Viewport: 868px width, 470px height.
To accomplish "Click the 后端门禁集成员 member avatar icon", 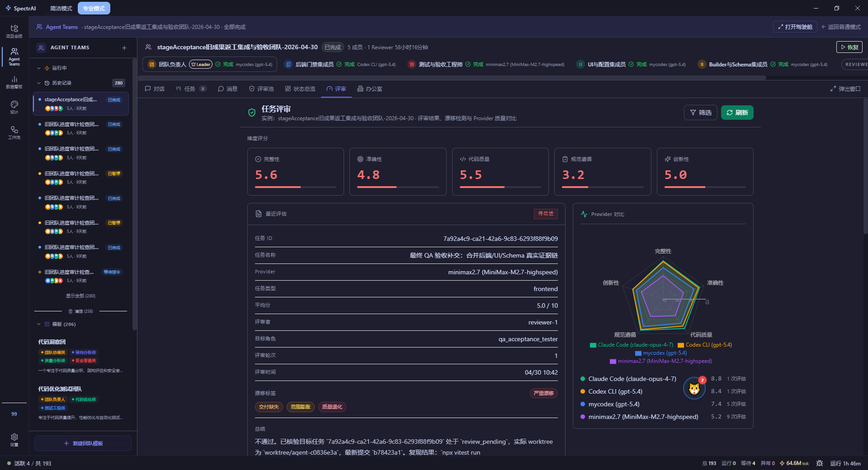I will [x=288, y=64].
